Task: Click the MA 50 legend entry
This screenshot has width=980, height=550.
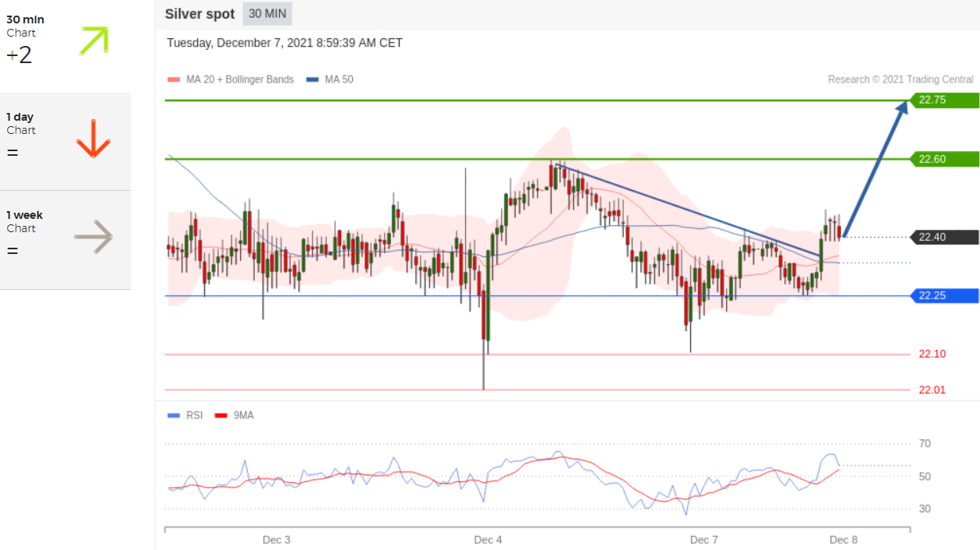Action: (330, 79)
